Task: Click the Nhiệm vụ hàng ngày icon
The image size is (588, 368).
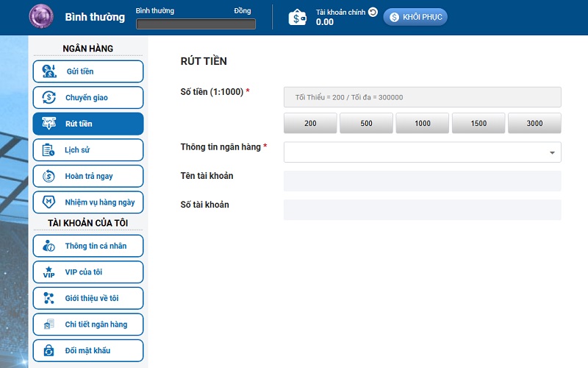Action: click(49, 202)
